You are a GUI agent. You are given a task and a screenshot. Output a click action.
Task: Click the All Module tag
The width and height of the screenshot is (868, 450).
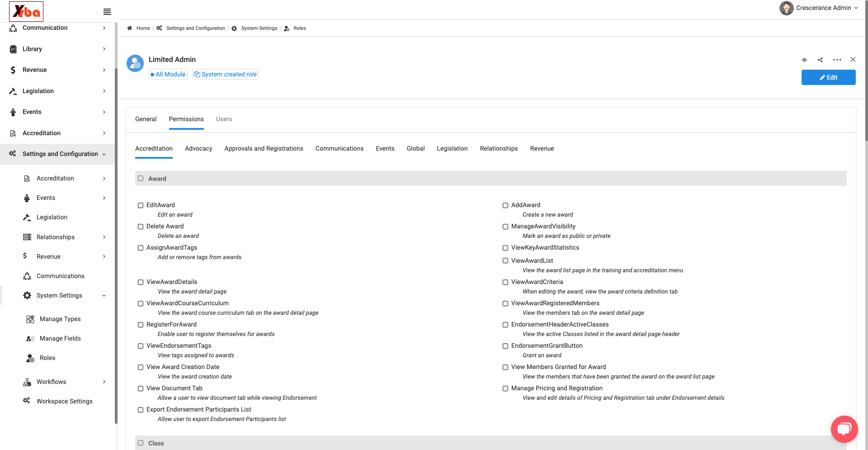click(168, 74)
